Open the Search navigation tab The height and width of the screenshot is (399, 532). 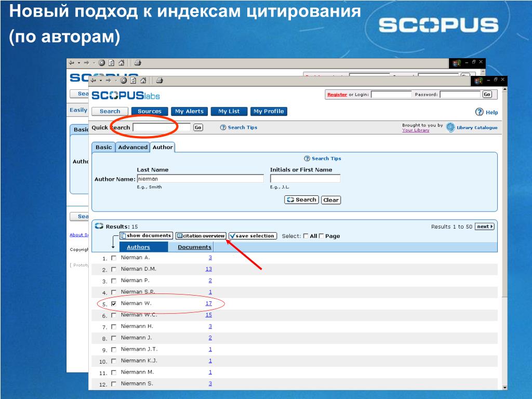pyautogui.click(x=110, y=111)
